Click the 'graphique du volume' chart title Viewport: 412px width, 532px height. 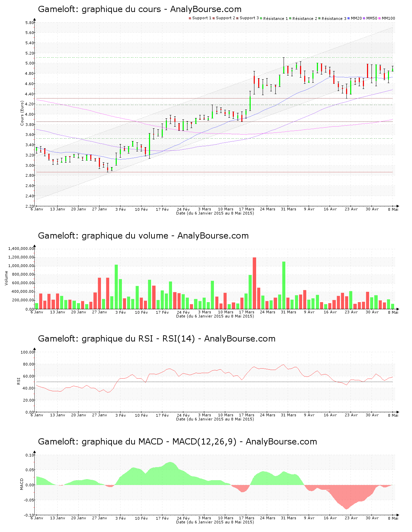[143, 236]
